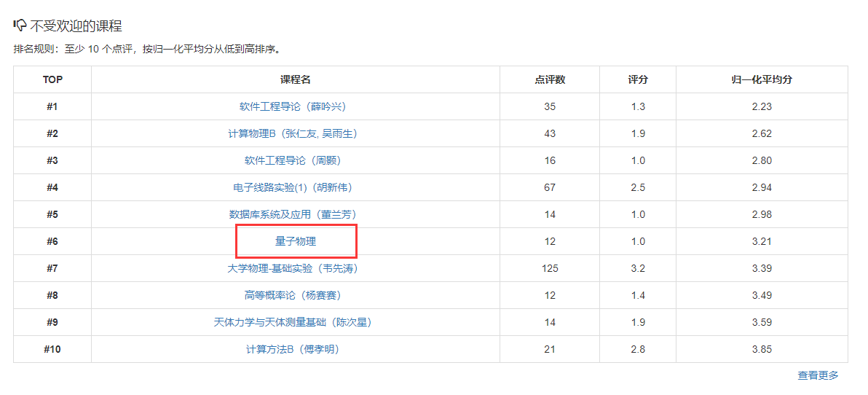Click the 125 review count cell
Screen dimensions: 868x395
pyautogui.click(x=550, y=268)
